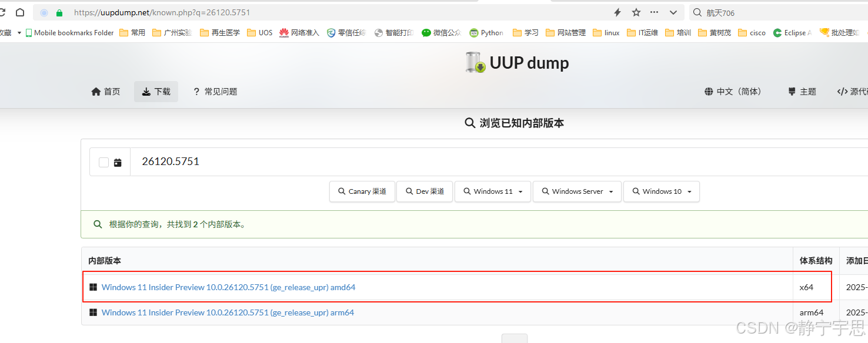Open the 批处理 bookmark
Image resolution: width=868 pixels, height=343 pixels.
click(840, 33)
